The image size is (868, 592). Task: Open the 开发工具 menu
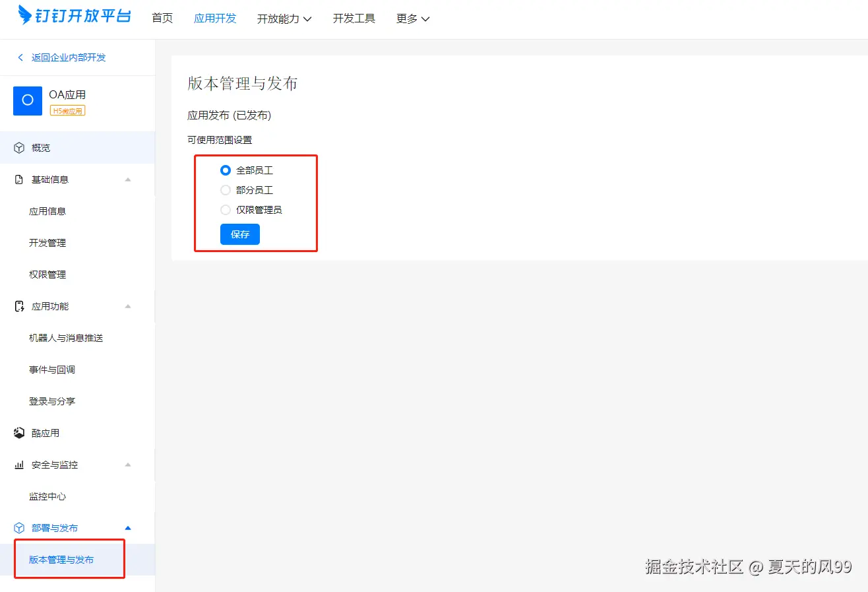(354, 18)
